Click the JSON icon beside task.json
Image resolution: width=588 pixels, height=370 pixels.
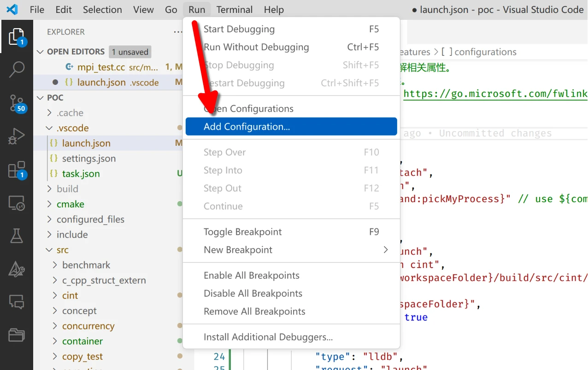coord(54,173)
